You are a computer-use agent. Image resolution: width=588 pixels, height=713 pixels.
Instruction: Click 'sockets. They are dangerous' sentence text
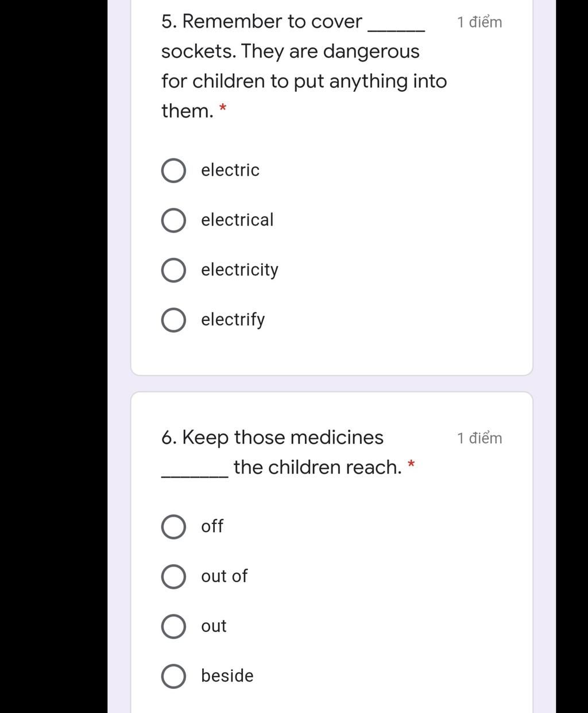[291, 52]
